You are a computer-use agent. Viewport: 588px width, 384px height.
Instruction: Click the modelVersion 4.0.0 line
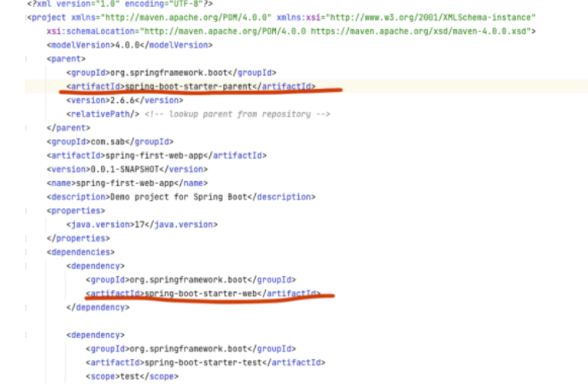click(x=130, y=45)
